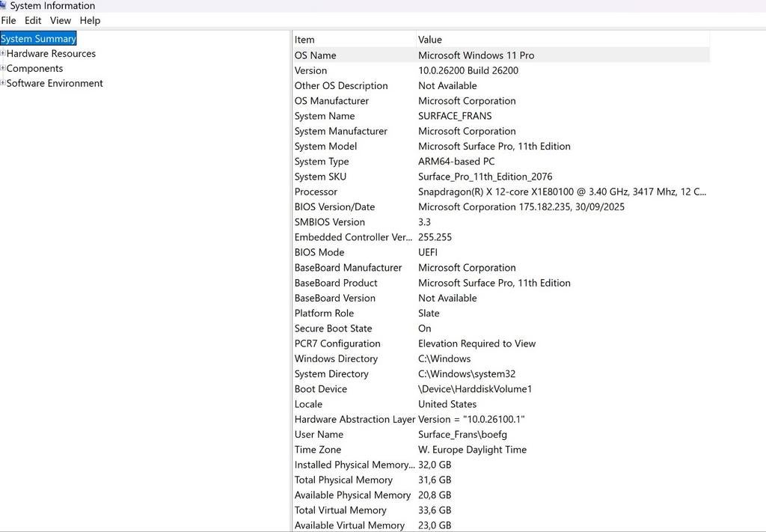Click the Item column header
The height and width of the screenshot is (532, 766).
(352, 39)
